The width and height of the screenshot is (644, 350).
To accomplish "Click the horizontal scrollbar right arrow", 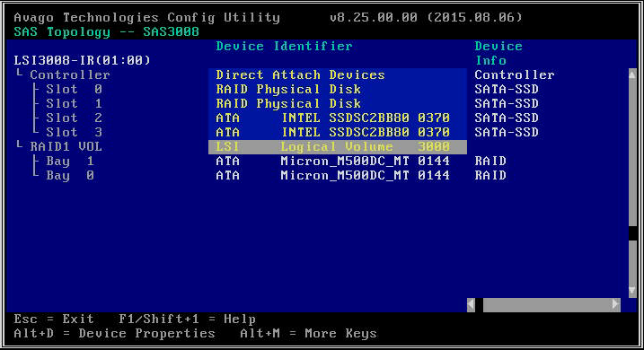I will (615, 304).
